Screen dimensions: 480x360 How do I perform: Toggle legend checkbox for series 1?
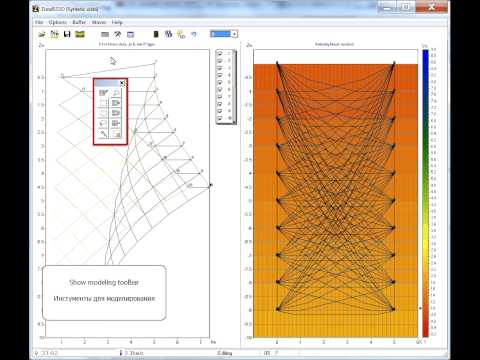coord(220,53)
